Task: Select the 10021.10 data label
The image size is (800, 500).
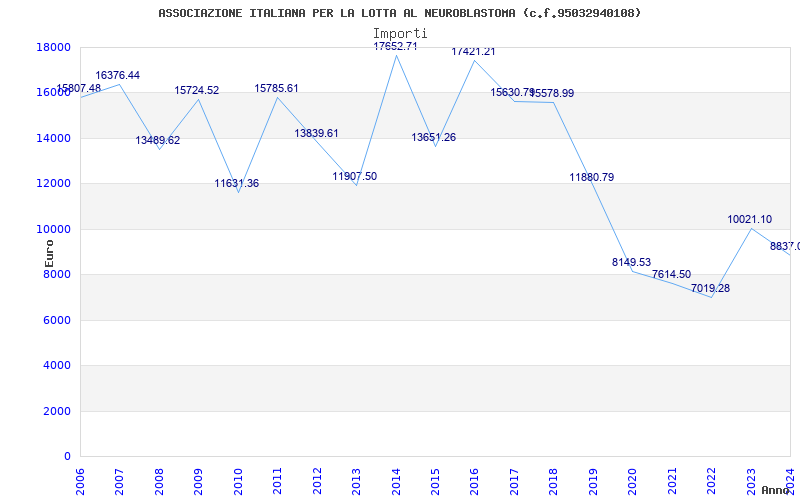Action: [x=749, y=219]
